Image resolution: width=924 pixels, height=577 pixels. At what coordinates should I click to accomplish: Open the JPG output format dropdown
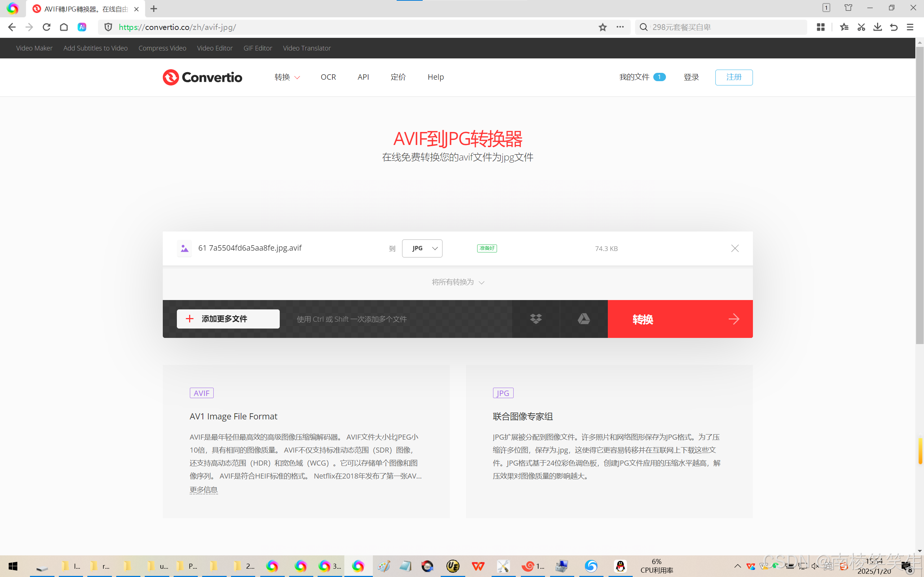(422, 248)
